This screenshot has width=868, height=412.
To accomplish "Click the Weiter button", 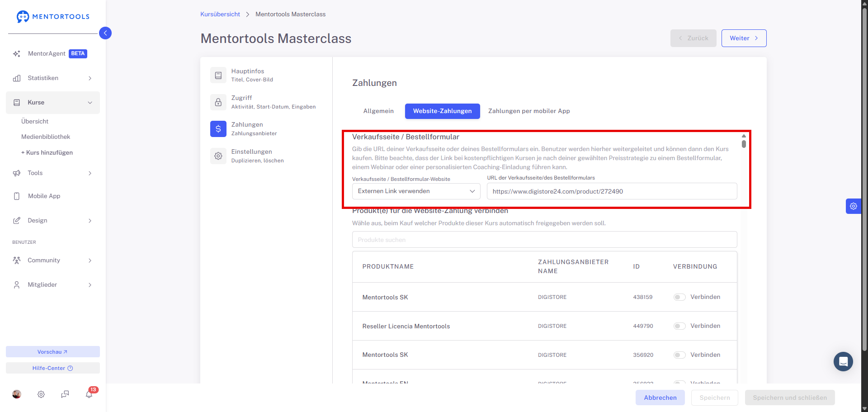I will pyautogui.click(x=744, y=38).
